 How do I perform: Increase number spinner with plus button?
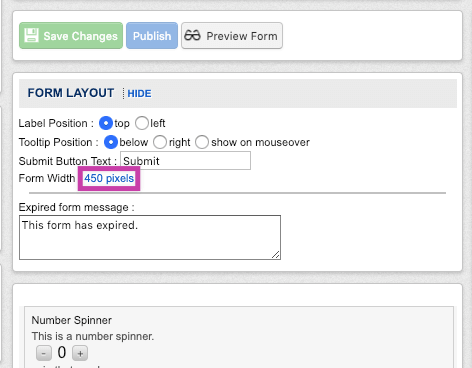(x=80, y=353)
